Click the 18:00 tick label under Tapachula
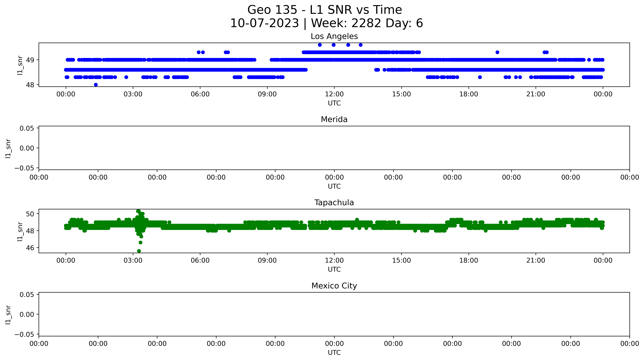The height and width of the screenshot is (361, 644). coord(469,261)
